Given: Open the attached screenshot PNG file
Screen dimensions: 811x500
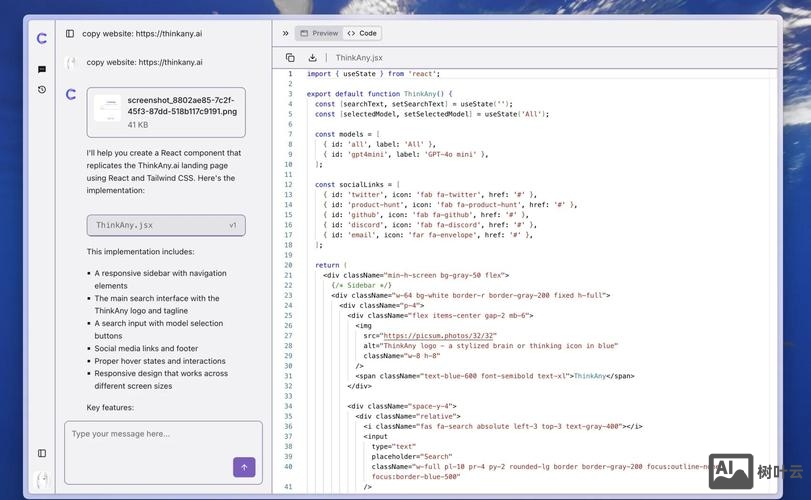Looking at the screenshot, I should (166, 112).
